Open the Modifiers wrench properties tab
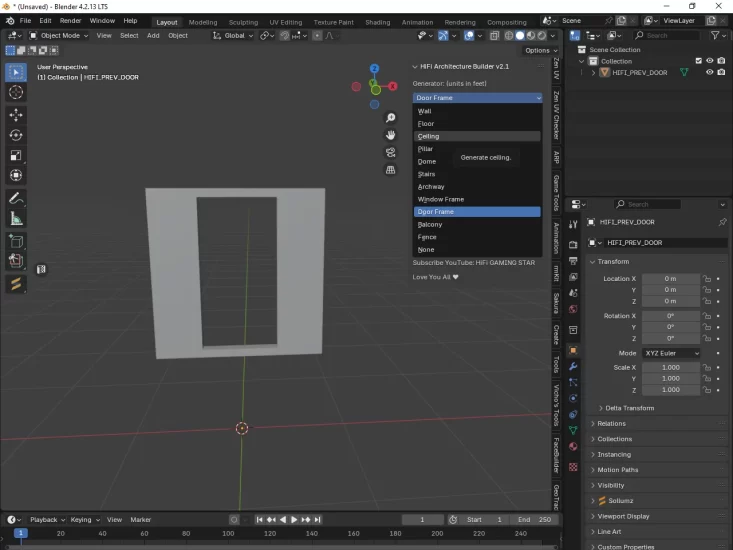 coord(573,366)
